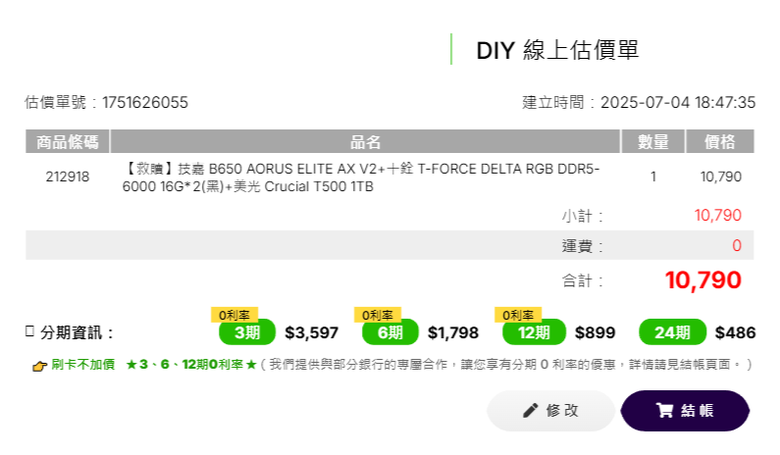Choose the 24期 installment option
The height and width of the screenshot is (455, 780).
coord(672,332)
